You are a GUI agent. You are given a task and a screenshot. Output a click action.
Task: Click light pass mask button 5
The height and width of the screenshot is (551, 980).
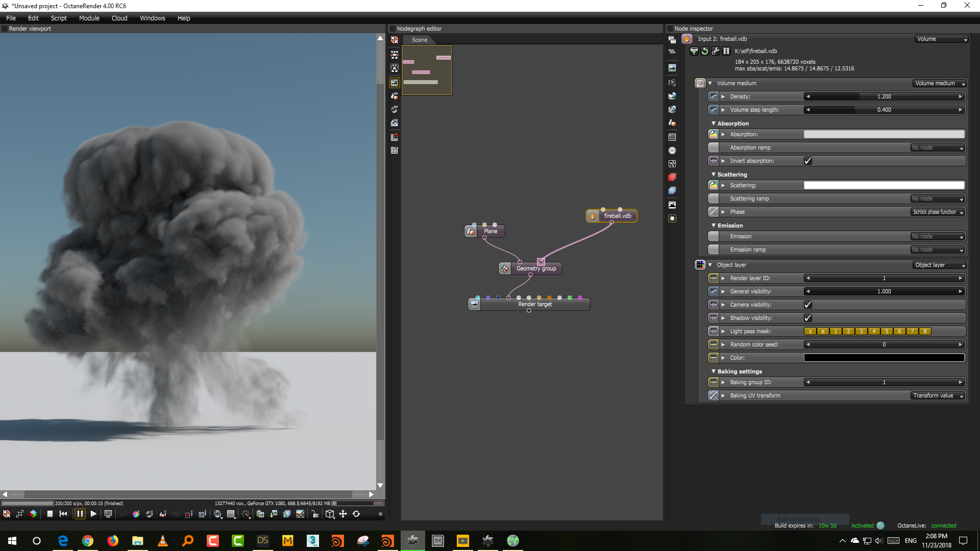(x=887, y=332)
